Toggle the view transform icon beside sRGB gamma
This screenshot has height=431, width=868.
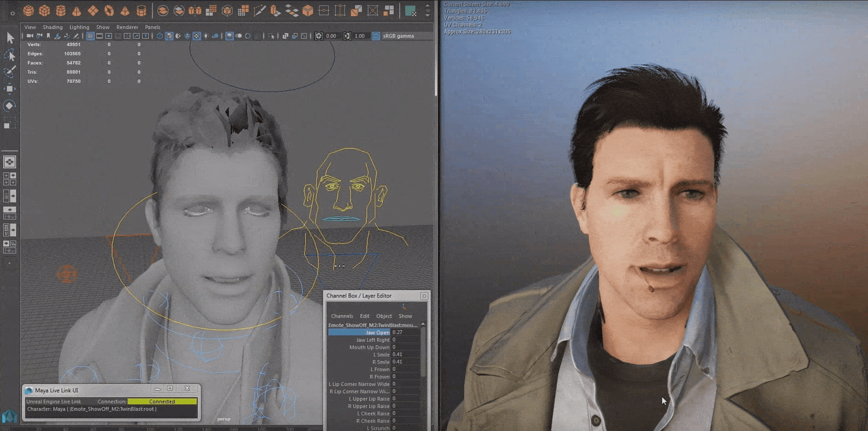[376, 36]
